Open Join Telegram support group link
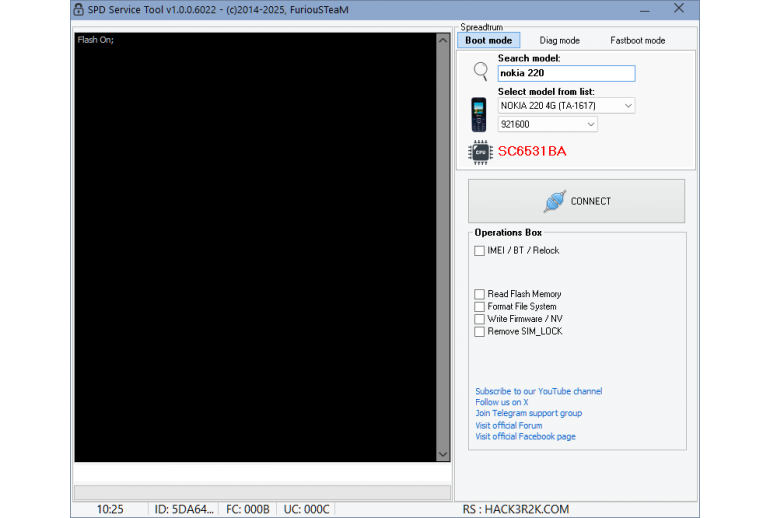The width and height of the screenshot is (770, 518). click(528, 413)
